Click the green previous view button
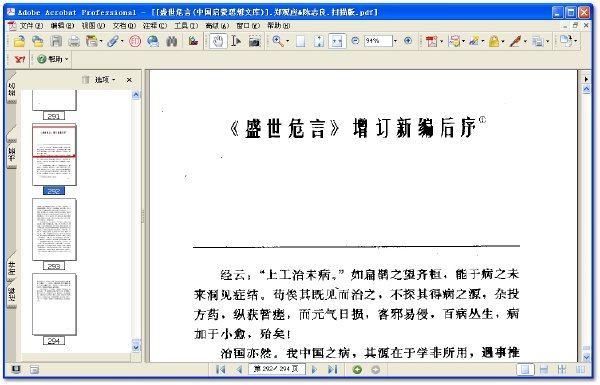 tap(357, 369)
